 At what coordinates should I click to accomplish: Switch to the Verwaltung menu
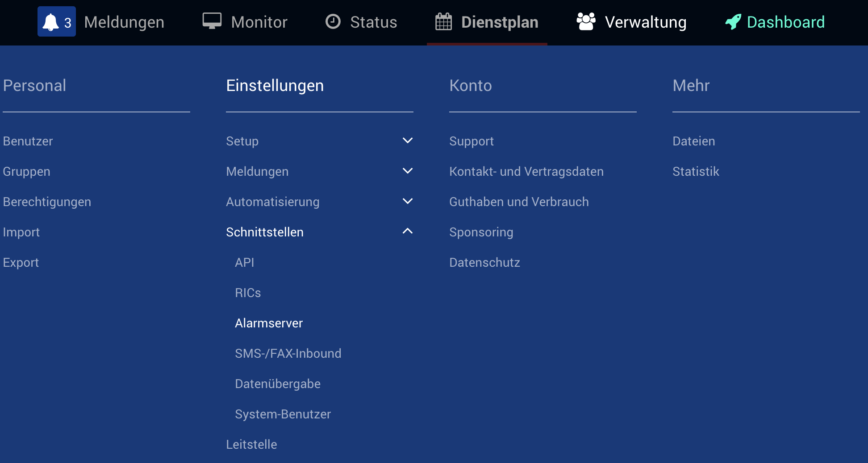pyautogui.click(x=645, y=22)
